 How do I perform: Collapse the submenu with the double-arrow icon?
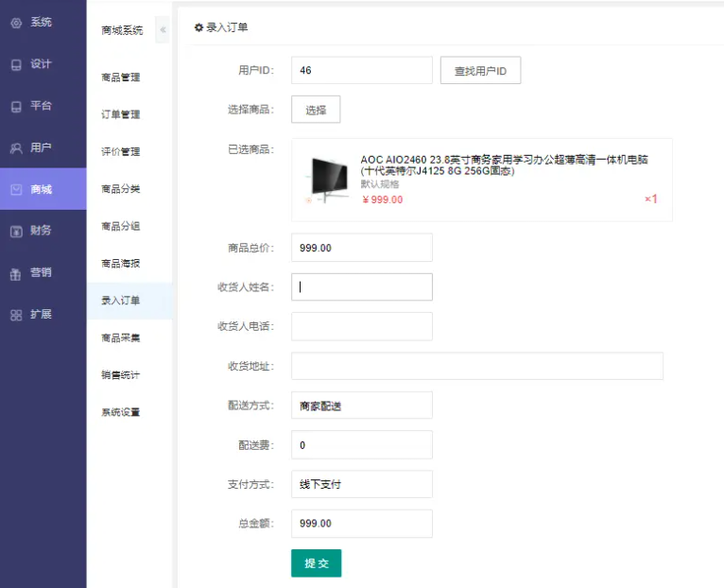coord(163,29)
